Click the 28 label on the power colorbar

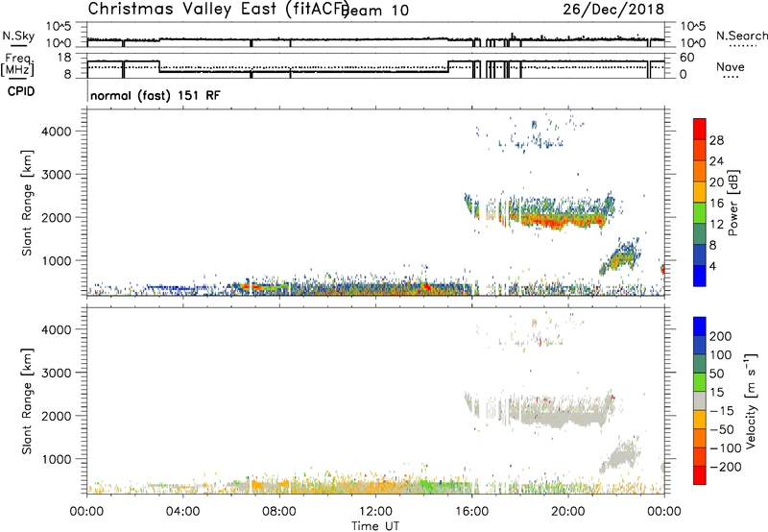[x=716, y=140]
